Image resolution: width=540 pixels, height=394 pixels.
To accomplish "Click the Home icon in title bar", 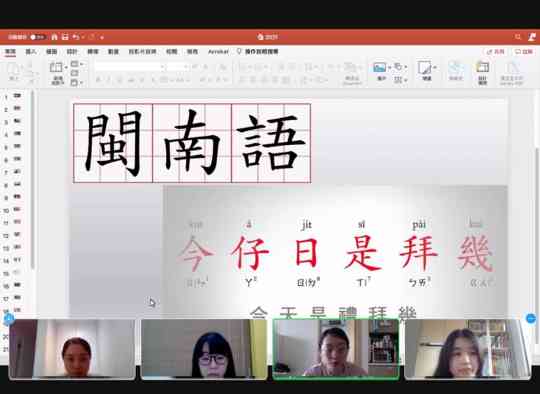I will click(x=54, y=37).
